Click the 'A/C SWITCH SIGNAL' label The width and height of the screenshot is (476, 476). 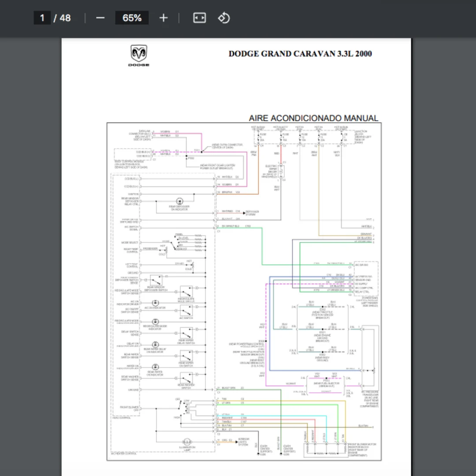point(131,228)
